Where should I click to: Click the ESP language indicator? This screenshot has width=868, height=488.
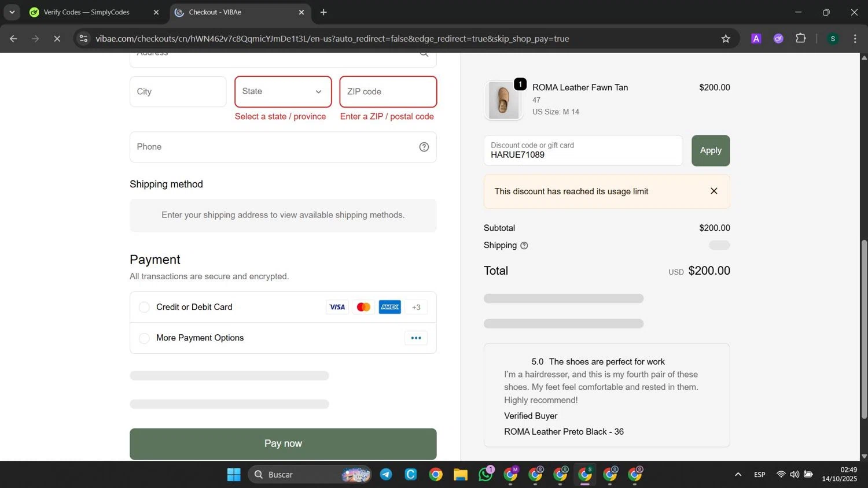pyautogui.click(x=760, y=475)
